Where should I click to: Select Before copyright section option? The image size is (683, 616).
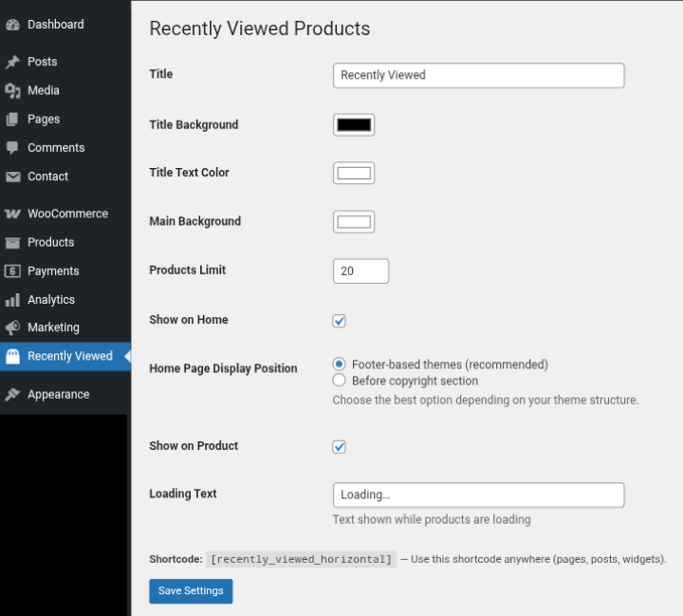[340, 381]
